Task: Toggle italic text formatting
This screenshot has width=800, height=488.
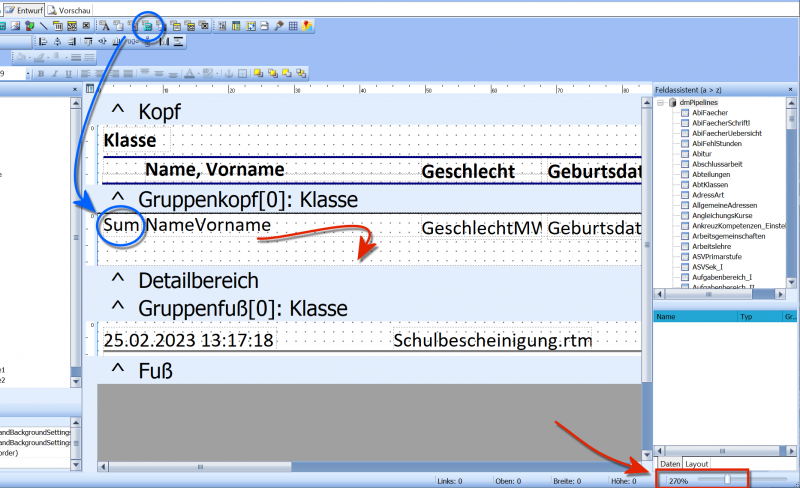Action: pyautogui.click(x=55, y=74)
